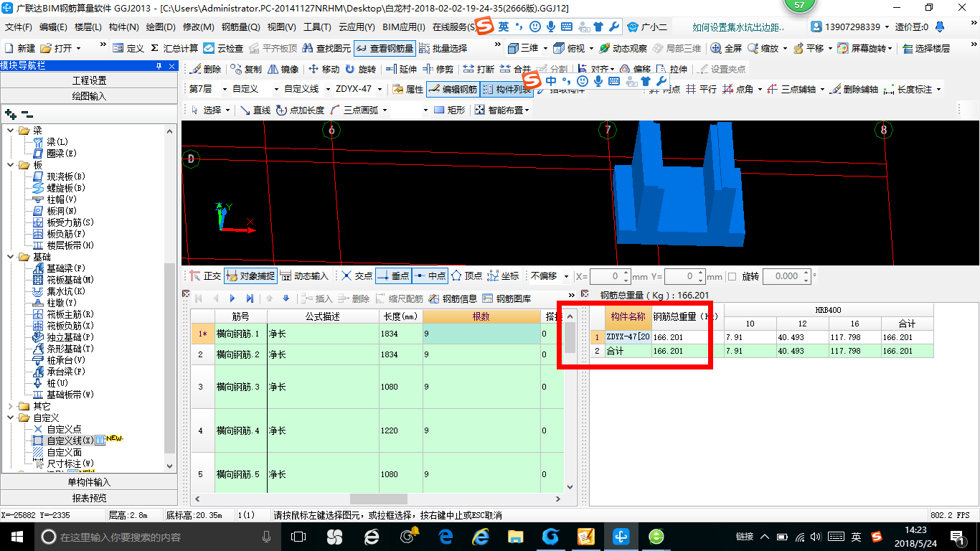This screenshot has width=980, height=551.
Task: Open the Windows Start menu
Action: click(17, 536)
